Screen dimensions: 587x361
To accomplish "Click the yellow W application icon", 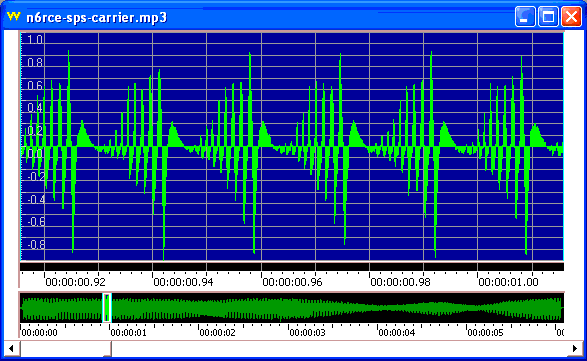I will click(13, 16).
